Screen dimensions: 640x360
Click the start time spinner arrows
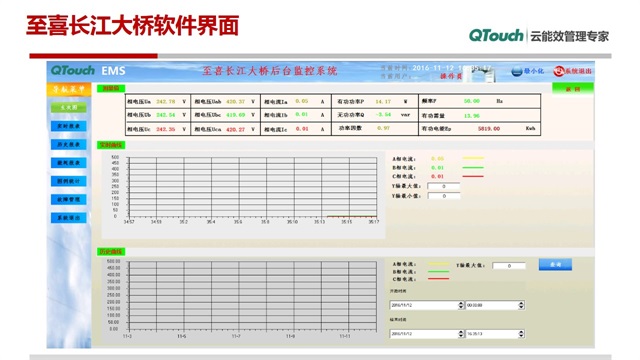(522, 305)
